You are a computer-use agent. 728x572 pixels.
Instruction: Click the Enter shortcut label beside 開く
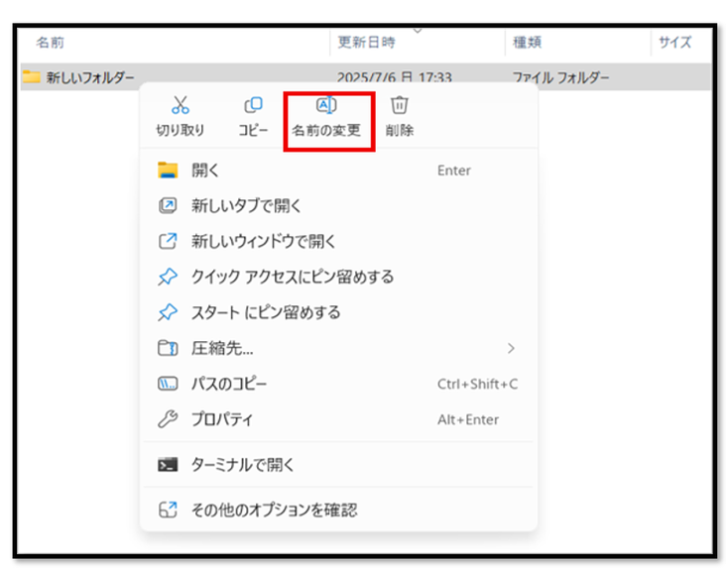click(x=454, y=171)
